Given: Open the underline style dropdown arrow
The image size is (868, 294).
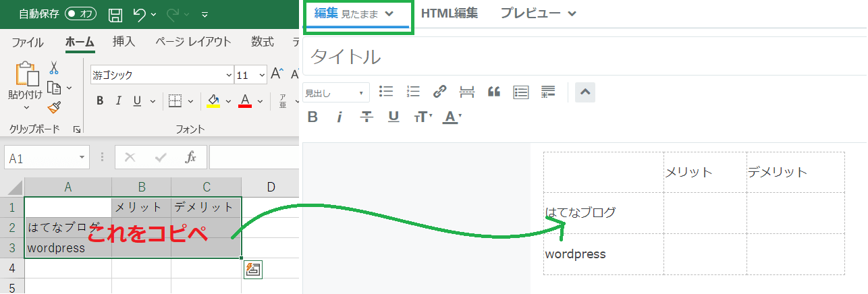Looking at the screenshot, I should click(x=153, y=102).
